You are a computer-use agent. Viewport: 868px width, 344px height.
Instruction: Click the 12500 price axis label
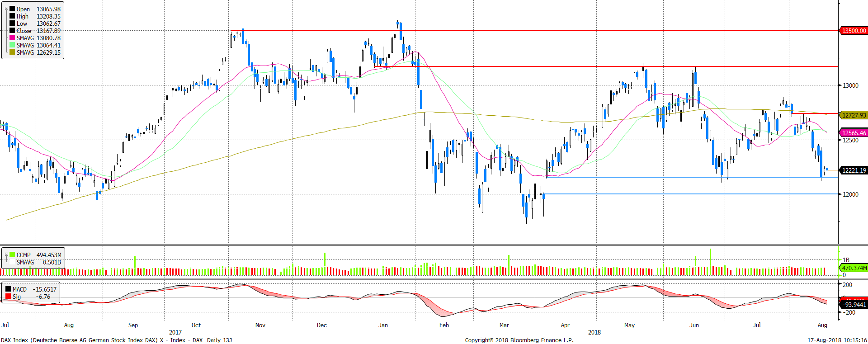pyautogui.click(x=850, y=140)
